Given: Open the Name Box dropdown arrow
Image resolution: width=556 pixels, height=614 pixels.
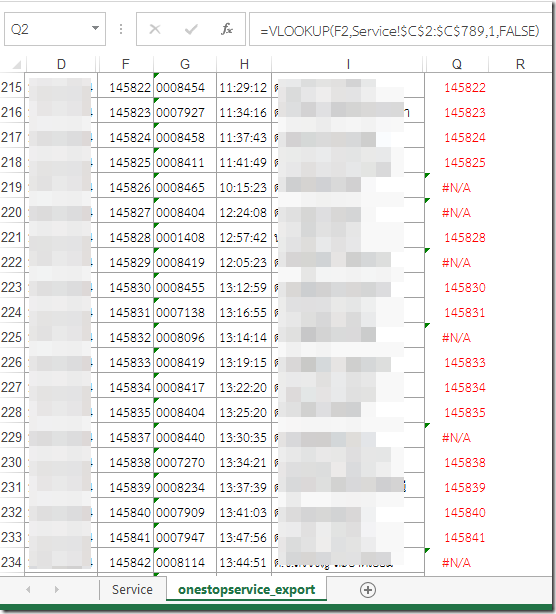Looking at the screenshot, I should tap(95, 29).
